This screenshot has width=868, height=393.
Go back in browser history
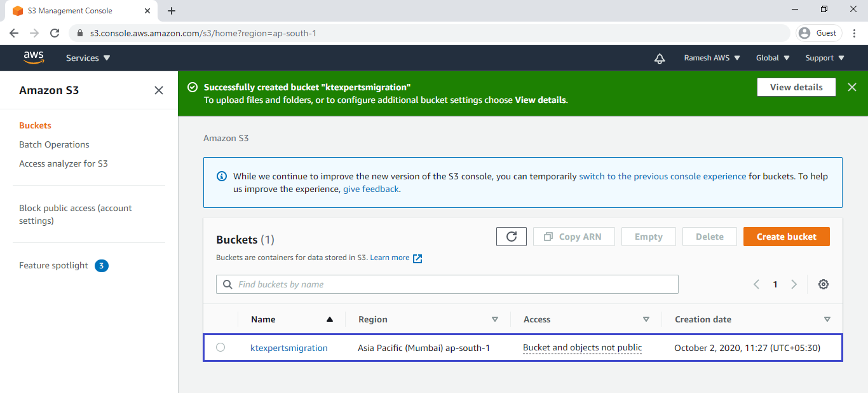click(14, 33)
